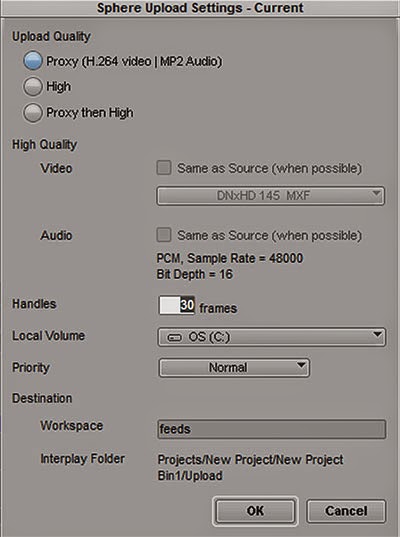Click the Sphere Upload Settings title bar
This screenshot has width=400, height=537.
pos(200,8)
